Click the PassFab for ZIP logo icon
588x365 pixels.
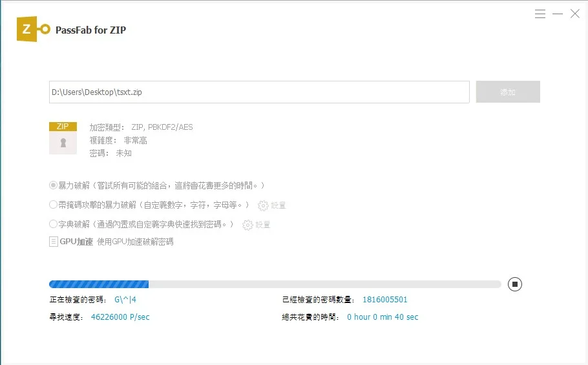tap(33, 29)
